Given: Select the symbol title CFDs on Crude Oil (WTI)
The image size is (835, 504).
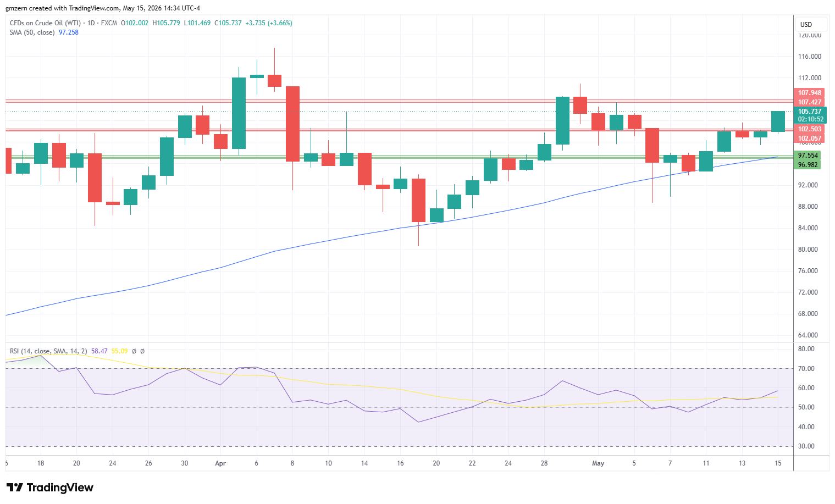Looking at the screenshot, I should pos(45,23).
